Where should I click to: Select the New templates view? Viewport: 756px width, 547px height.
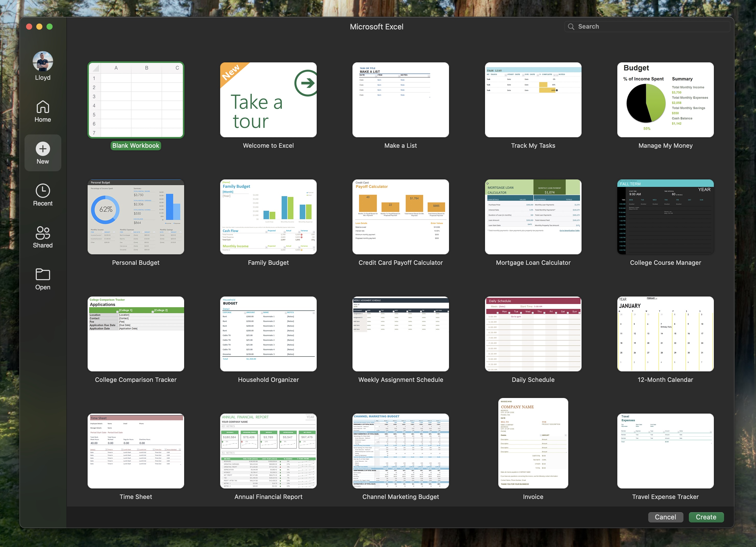click(x=42, y=153)
